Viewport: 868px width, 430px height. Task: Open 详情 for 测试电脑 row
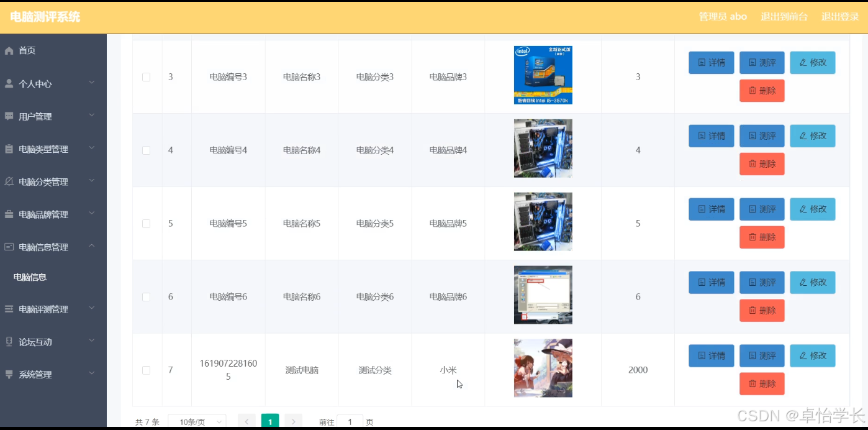click(x=712, y=356)
